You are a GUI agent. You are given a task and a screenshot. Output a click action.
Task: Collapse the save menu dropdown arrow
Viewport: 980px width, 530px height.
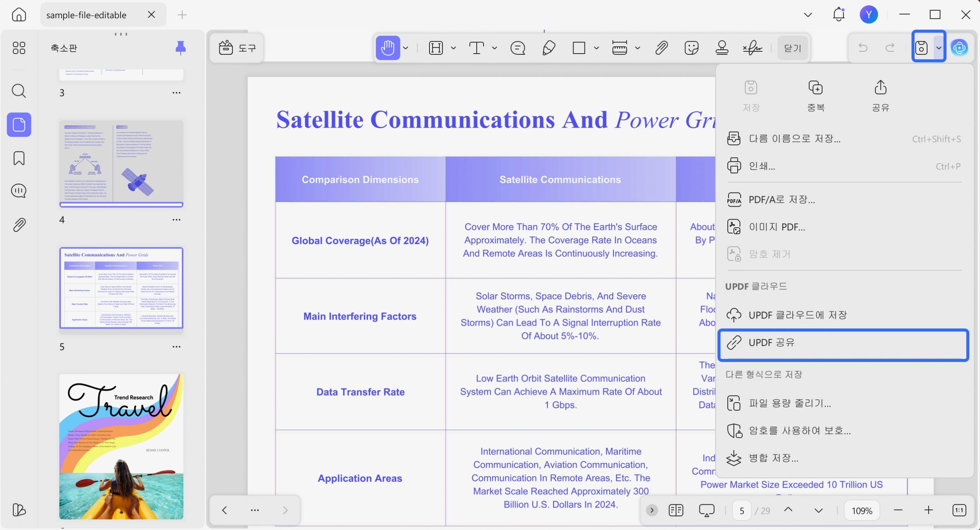point(939,48)
